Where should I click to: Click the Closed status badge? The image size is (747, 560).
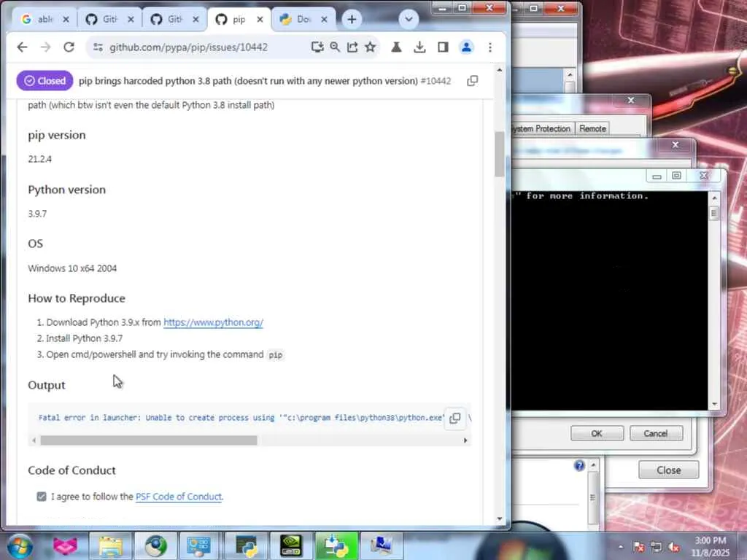44,81
